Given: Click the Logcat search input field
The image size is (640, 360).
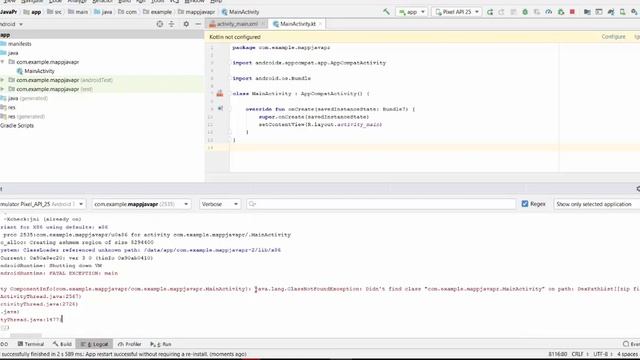Looking at the screenshot, I should tap(381, 204).
